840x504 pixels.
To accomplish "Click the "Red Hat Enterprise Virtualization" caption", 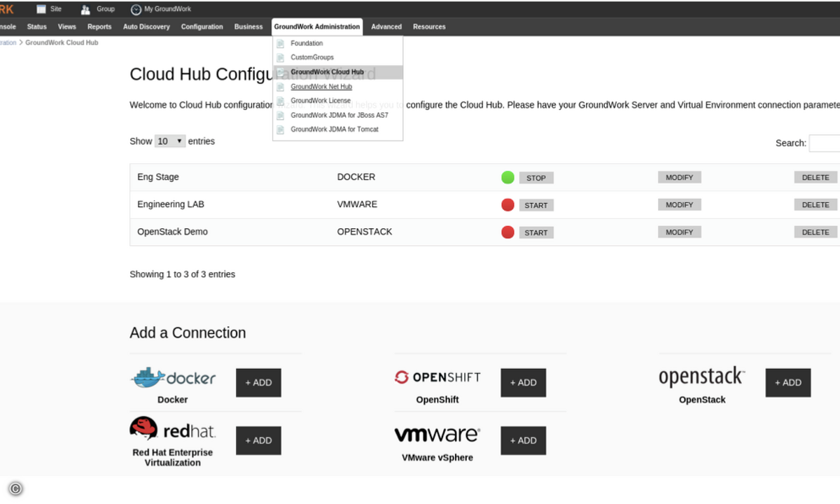I will (x=173, y=457).
